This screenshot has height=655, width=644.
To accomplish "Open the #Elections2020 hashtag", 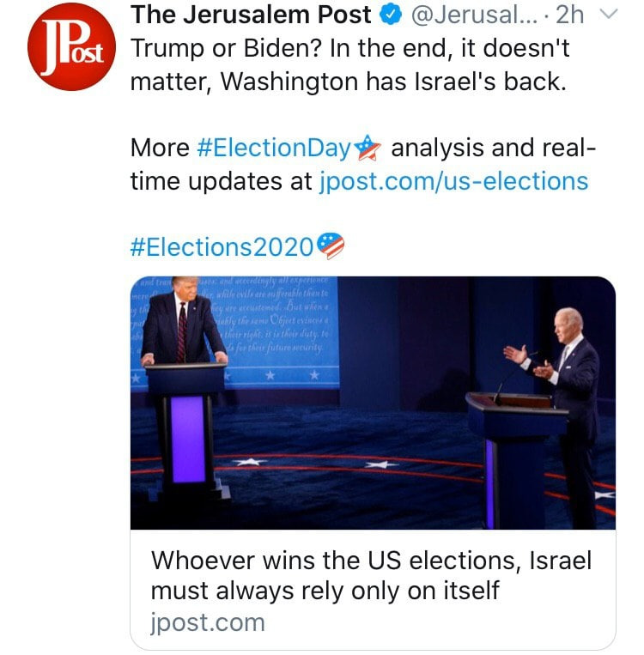I will (222, 247).
